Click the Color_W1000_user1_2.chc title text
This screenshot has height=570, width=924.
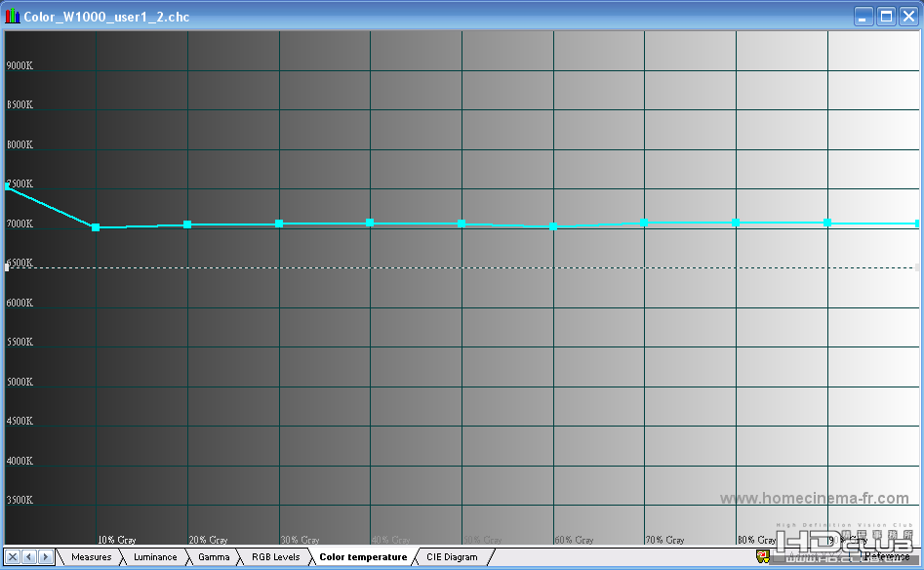point(106,17)
